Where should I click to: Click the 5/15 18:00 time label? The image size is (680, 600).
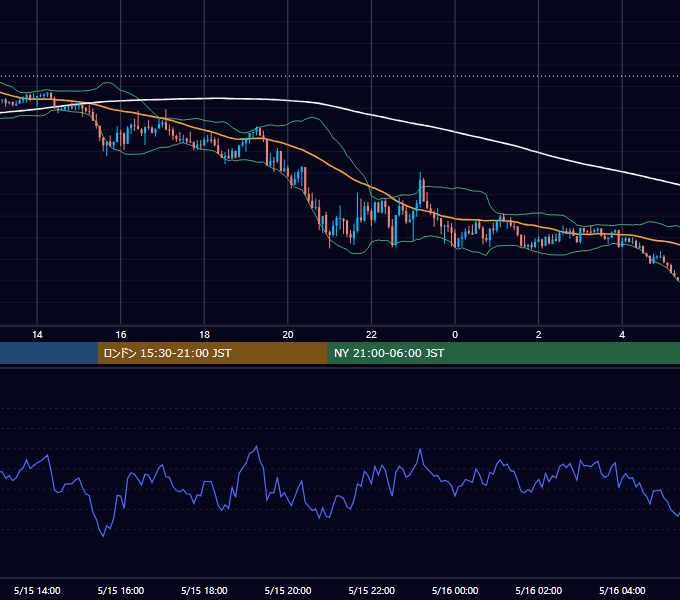[204, 590]
